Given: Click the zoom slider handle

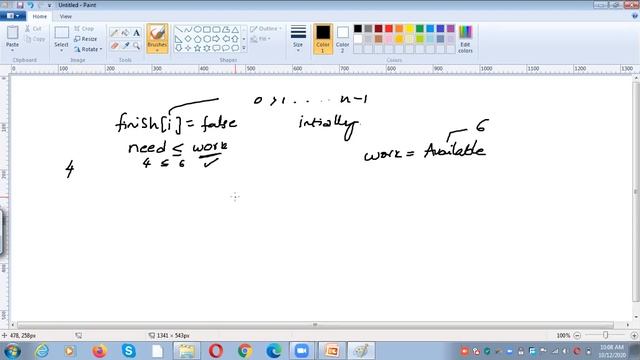Looking at the screenshot, I should click(606, 335).
